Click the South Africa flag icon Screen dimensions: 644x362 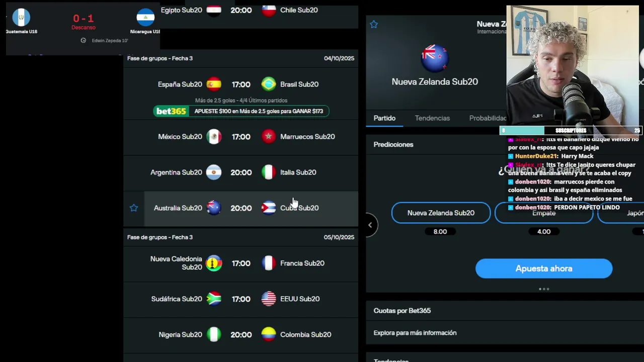(214, 299)
